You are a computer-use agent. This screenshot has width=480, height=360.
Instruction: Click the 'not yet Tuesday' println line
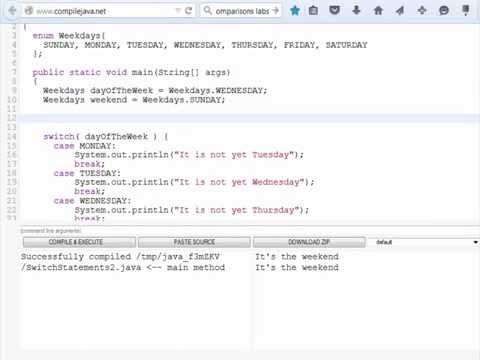pyautogui.click(x=189, y=155)
